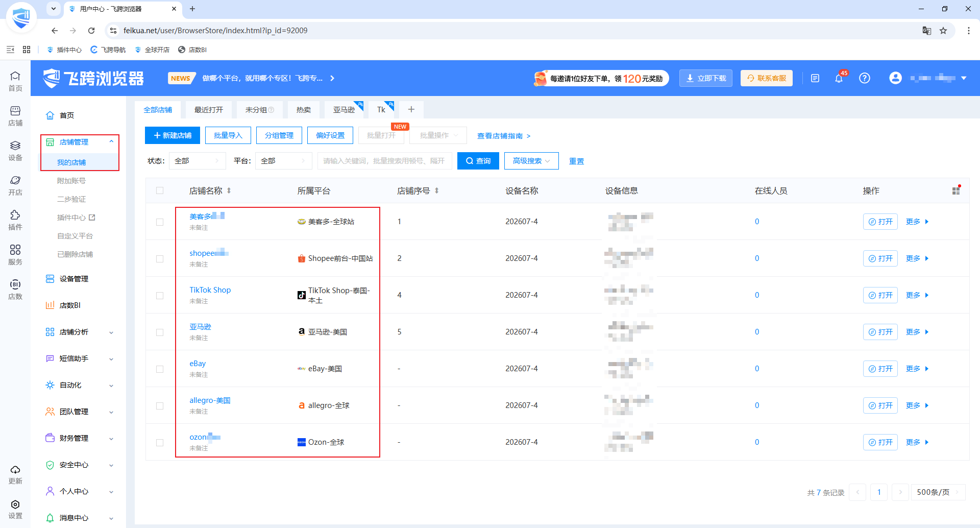Screen dimensions: 980x528
Task: Open the 插件中心 bookmark
Action: coord(64,50)
